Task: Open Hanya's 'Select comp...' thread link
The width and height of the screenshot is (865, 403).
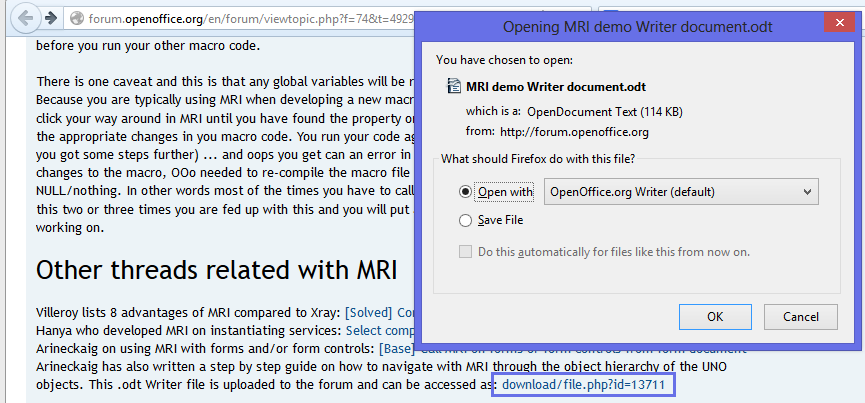Action: pos(380,330)
